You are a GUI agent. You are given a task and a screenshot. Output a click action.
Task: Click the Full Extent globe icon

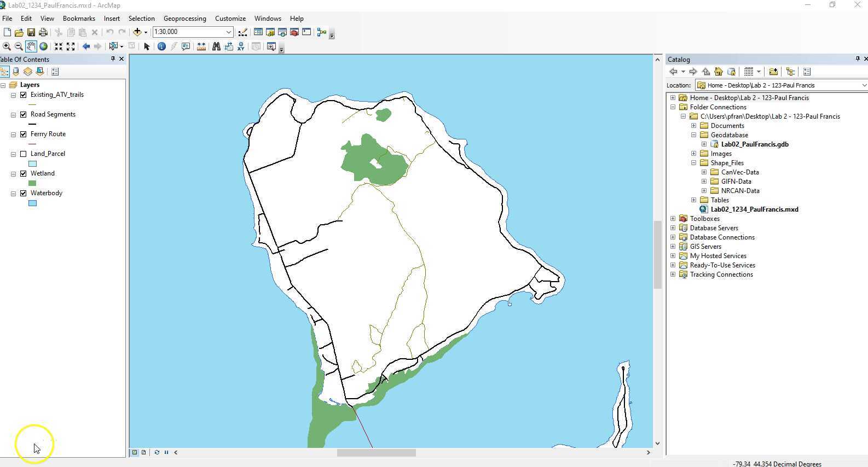43,46
